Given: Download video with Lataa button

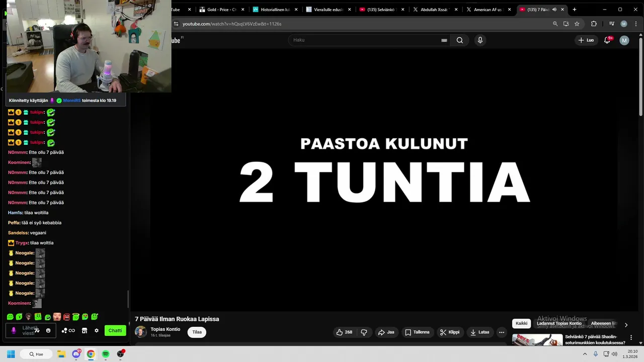Looking at the screenshot, I should [479, 332].
